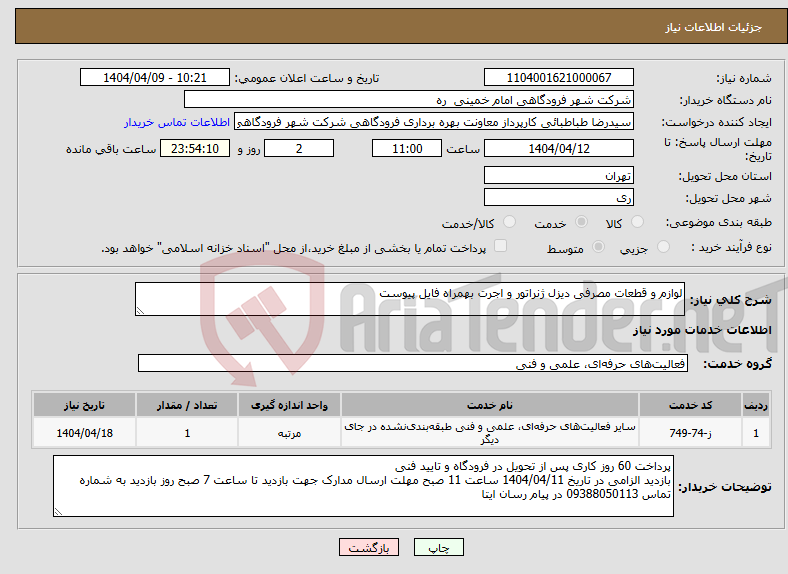Click the طبقه بندی موضوعی label
This screenshot has width=788, height=574.
point(719,222)
